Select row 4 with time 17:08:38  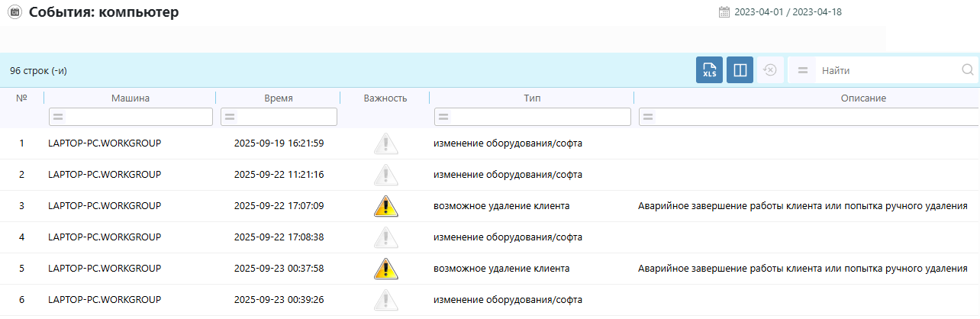tap(279, 237)
